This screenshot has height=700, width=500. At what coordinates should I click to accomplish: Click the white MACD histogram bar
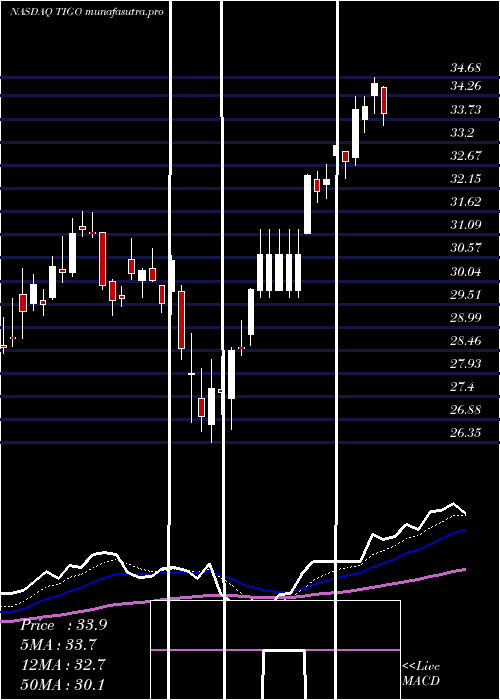click(x=284, y=674)
